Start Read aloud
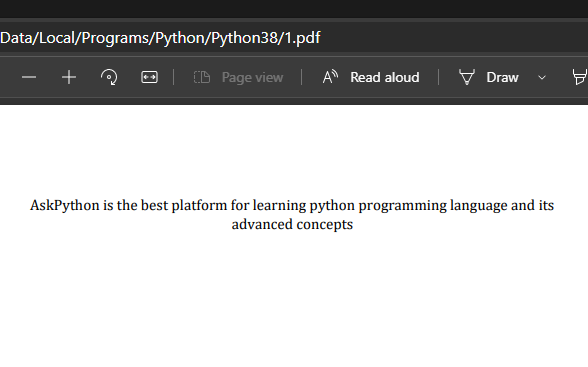Image resolution: width=588 pixels, height=367 pixels. point(371,78)
